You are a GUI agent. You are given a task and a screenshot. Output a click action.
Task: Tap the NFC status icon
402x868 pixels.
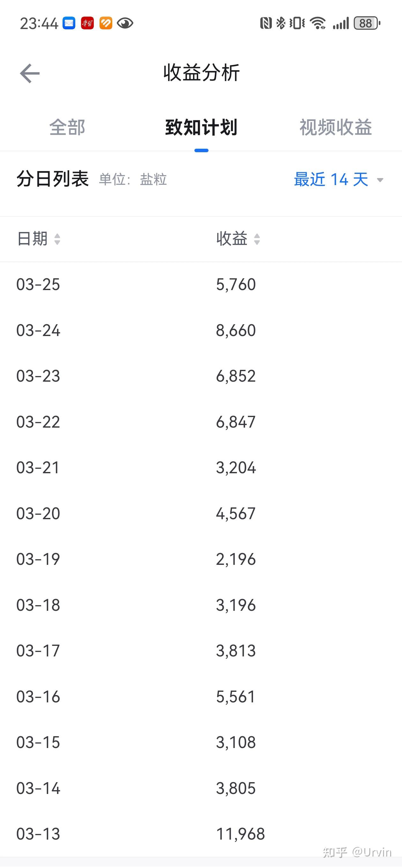(266, 23)
